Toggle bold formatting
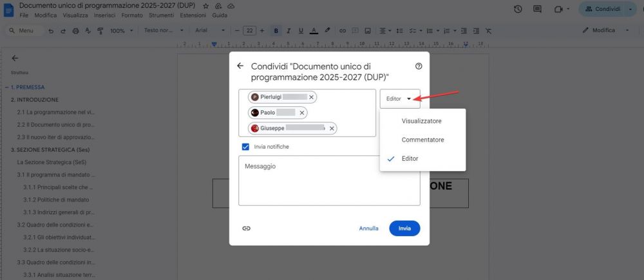 coord(276,31)
